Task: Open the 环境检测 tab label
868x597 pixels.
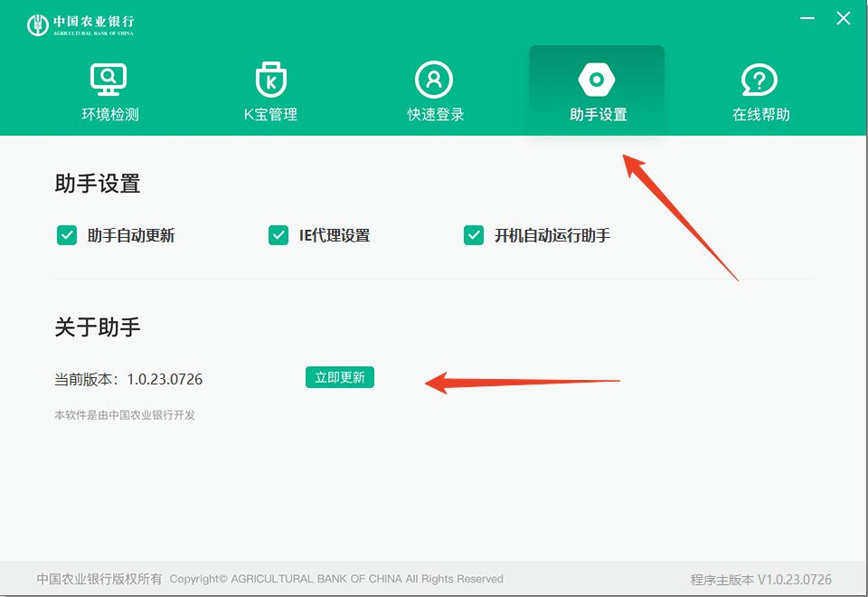Action: point(110,115)
